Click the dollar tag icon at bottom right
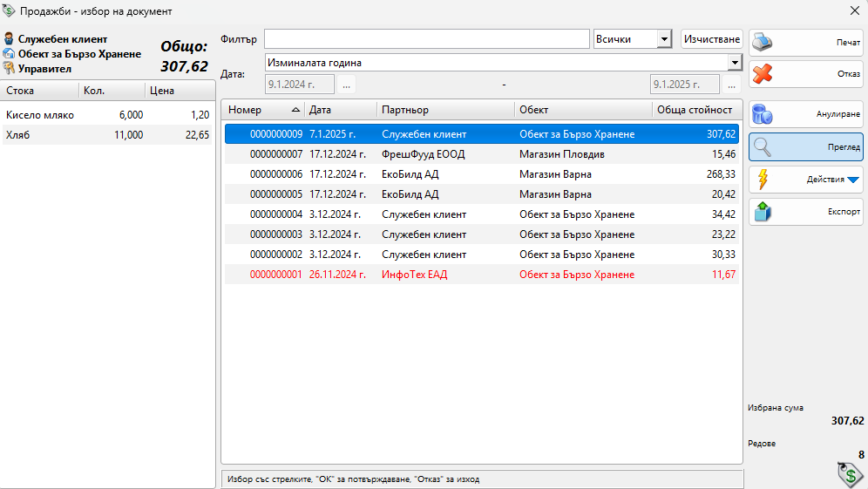 [848, 474]
